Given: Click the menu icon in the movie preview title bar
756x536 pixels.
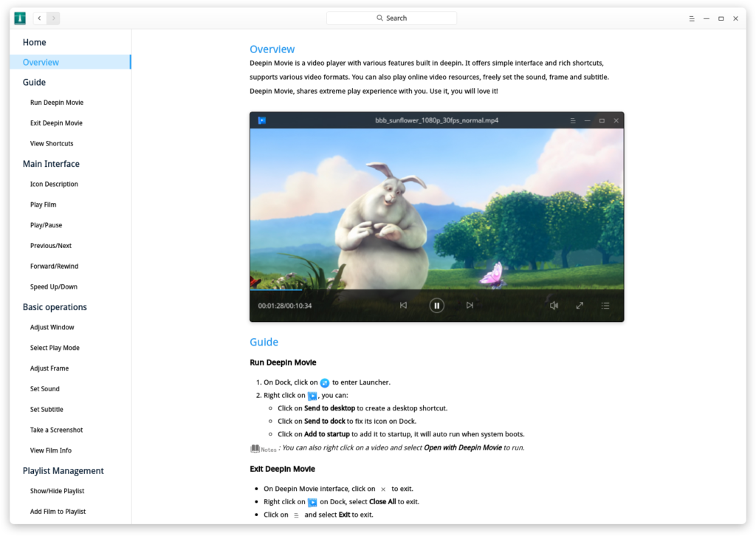Looking at the screenshot, I should [573, 120].
